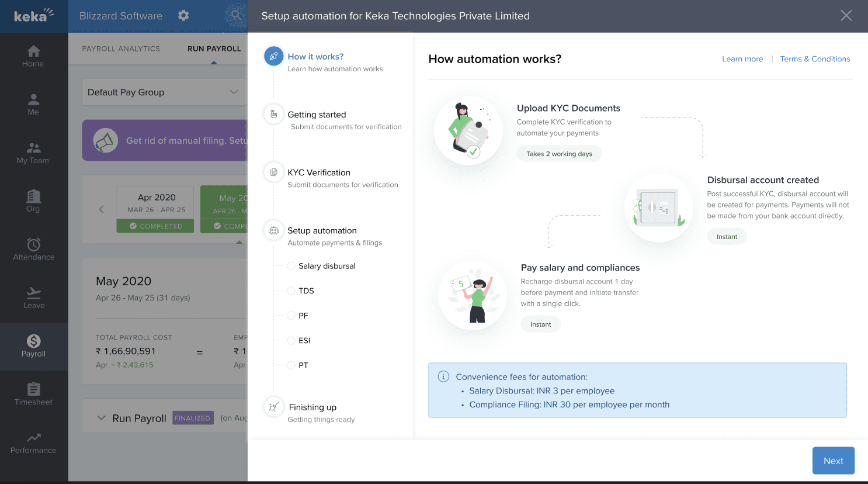This screenshot has width=868, height=484.
Task: Collapse the Run Payroll section chevron
Action: click(x=101, y=418)
